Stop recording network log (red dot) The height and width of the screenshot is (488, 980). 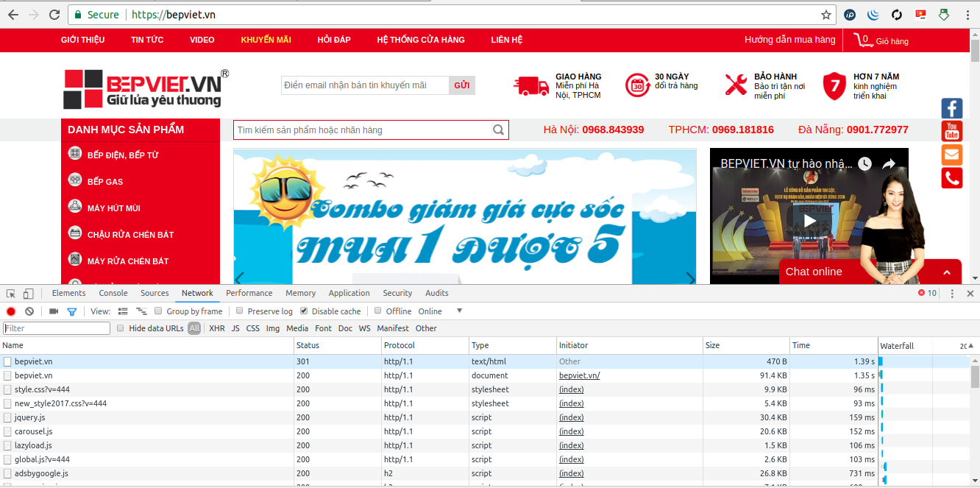[11, 311]
